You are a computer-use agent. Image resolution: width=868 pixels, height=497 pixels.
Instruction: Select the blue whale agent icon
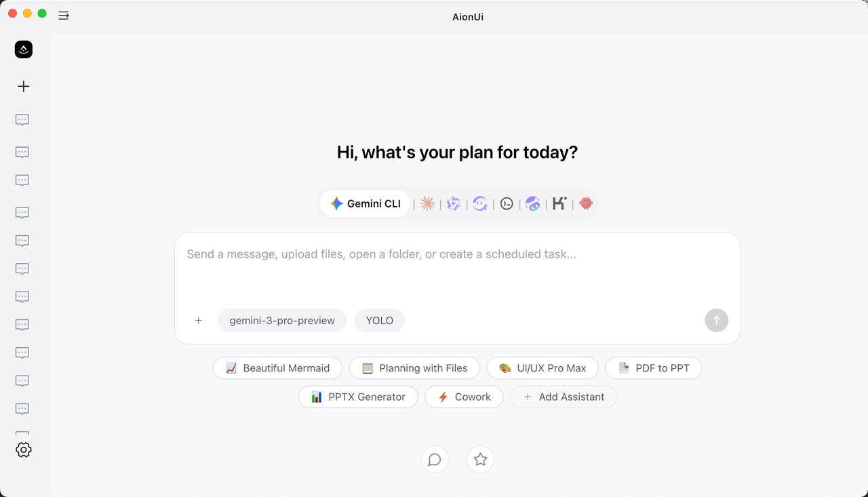coord(533,203)
